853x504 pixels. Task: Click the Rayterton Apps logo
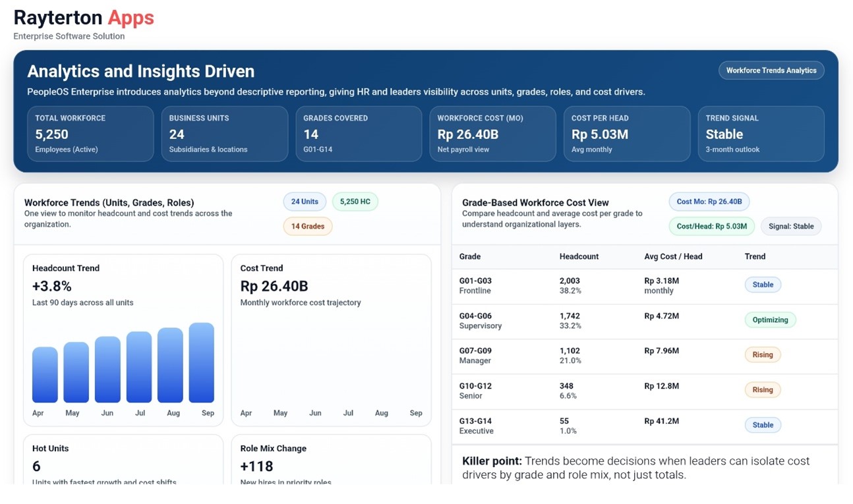pyautogui.click(x=84, y=16)
